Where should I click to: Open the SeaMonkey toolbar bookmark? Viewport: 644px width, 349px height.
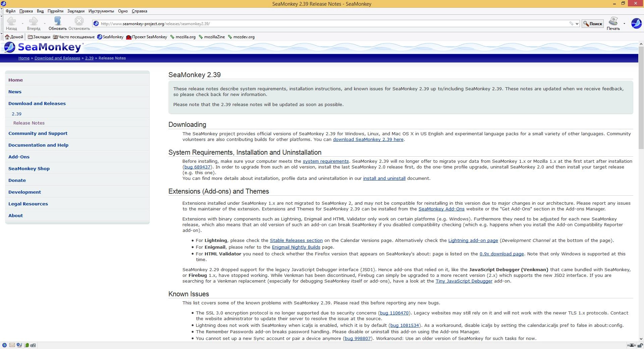110,37
